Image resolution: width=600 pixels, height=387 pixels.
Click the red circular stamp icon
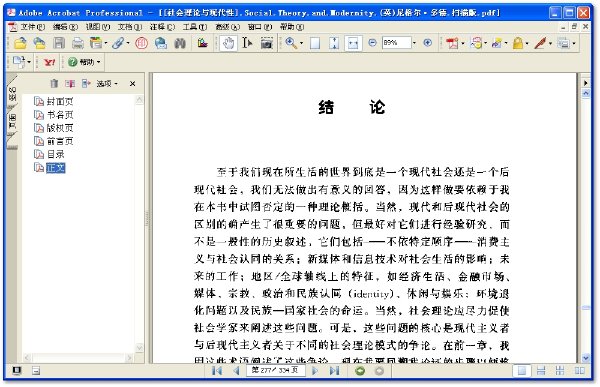coord(141,43)
